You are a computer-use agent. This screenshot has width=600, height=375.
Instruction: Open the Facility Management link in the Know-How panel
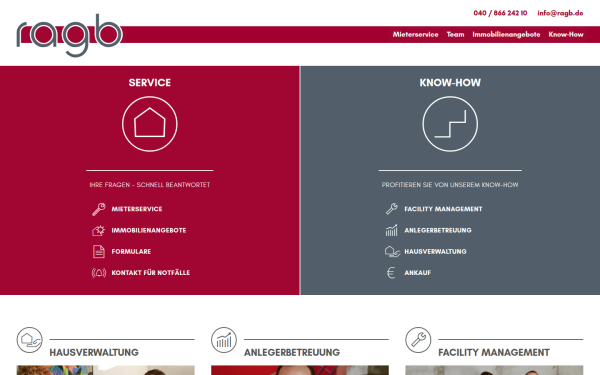[x=443, y=209]
